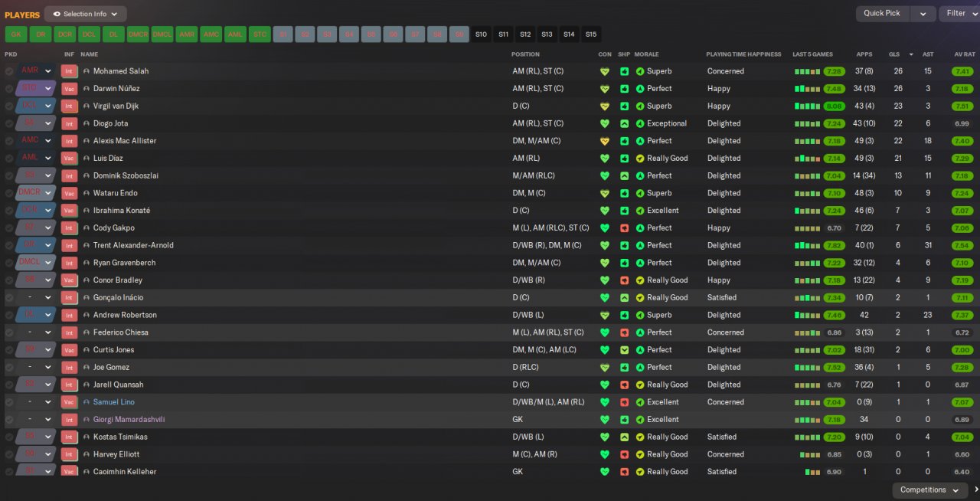Viewport: 980px width, 501px height.
Task: Click morale icon next to Luis Díaz's Really Good
Action: click(x=640, y=159)
